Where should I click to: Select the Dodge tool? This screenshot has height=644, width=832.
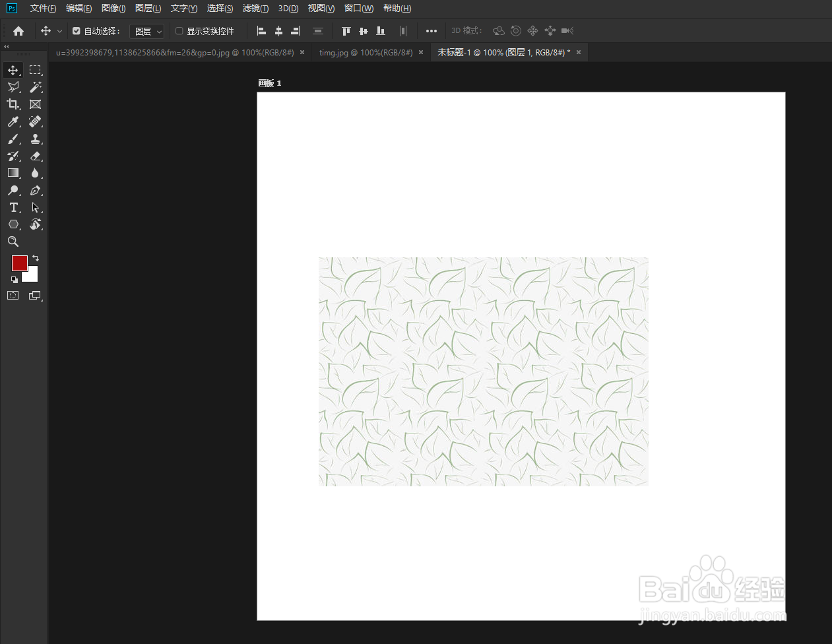(x=13, y=190)
